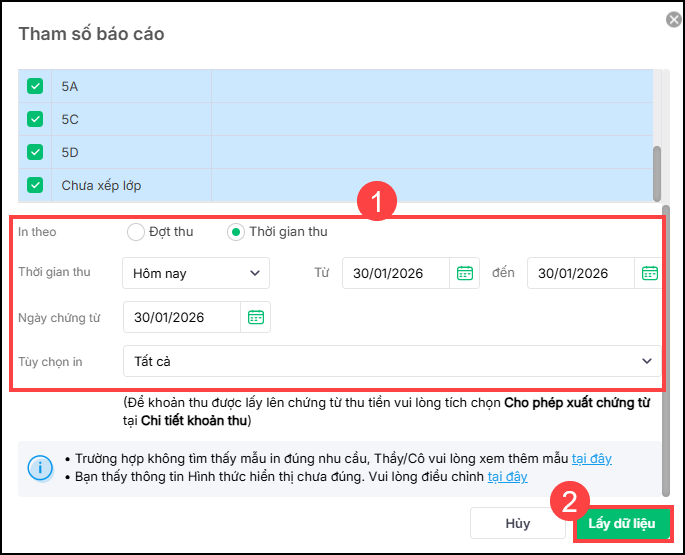Open the calendar for the Từ date
This screenshot has height=555, width=685.
click(x=464, y=273)
